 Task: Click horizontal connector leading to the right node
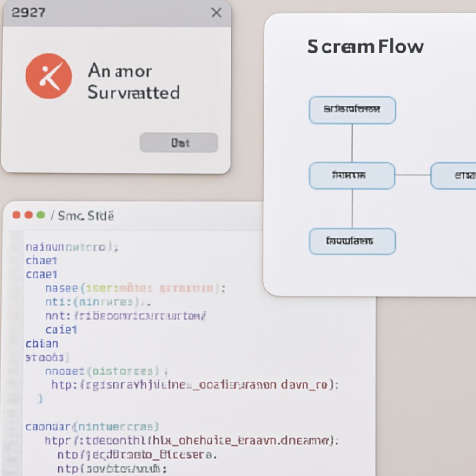413,175
